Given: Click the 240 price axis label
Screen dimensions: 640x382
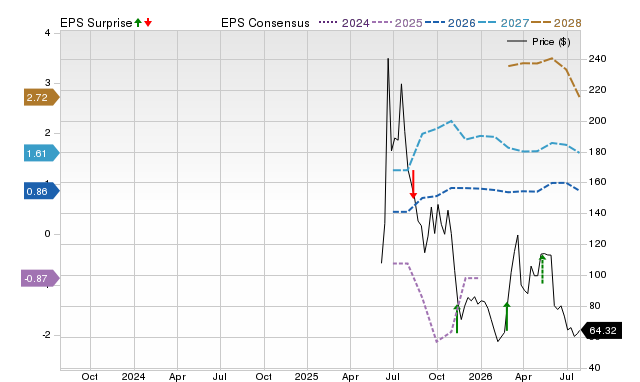Looking at the screenshot, I should coord(597,59).
